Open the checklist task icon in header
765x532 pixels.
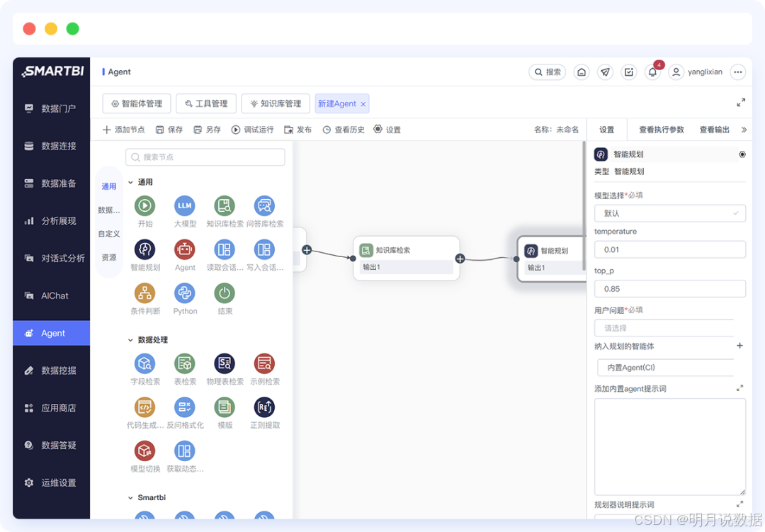point(629,72)
